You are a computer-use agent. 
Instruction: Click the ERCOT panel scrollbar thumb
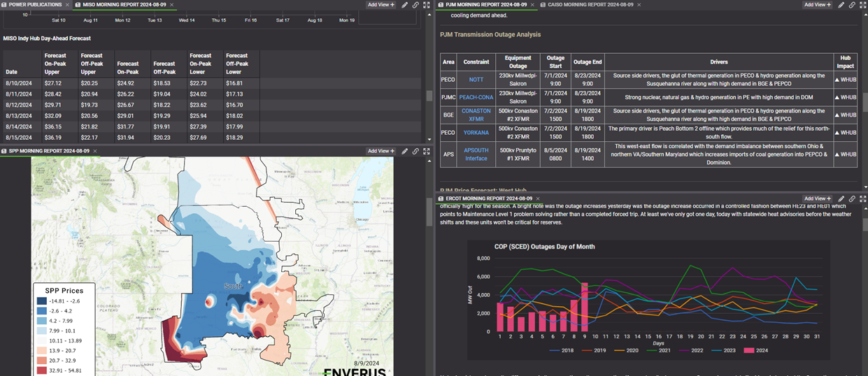coord(865,224)
